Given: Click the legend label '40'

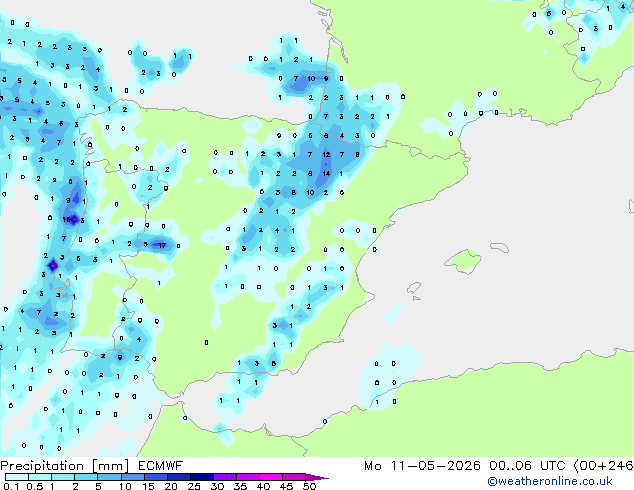Looking at the screenshot, I should [x=263, y=486].
